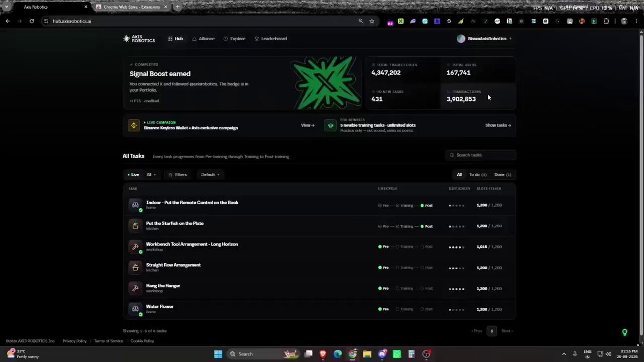Image resolution: width=644 pixels, height=362 pixels.
Task: Select the Live status filter
Action: [x=133, y=174]
